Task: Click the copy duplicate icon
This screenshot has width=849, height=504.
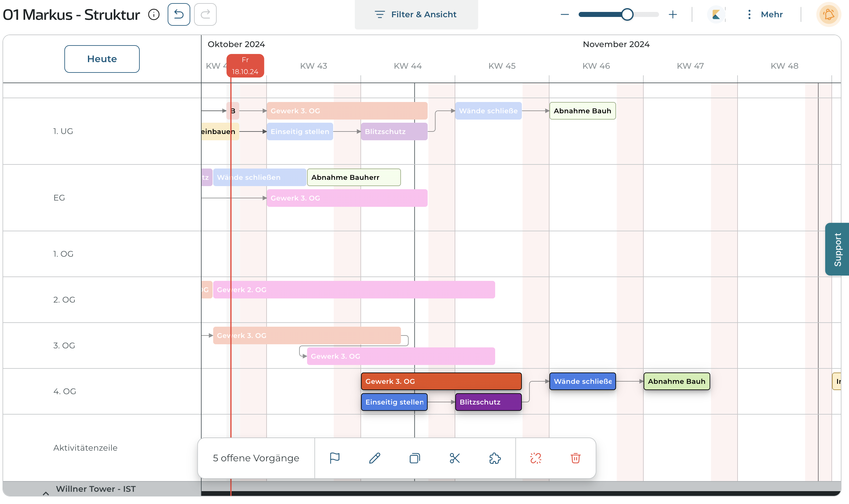Action: [x=415, y=458]
